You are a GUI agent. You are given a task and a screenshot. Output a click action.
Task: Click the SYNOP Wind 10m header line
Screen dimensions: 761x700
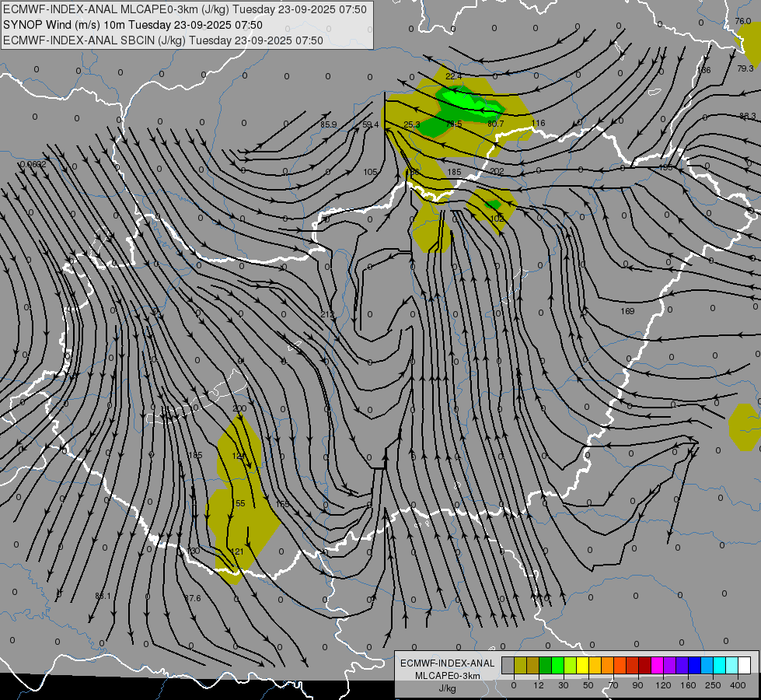tap(132, 25)
